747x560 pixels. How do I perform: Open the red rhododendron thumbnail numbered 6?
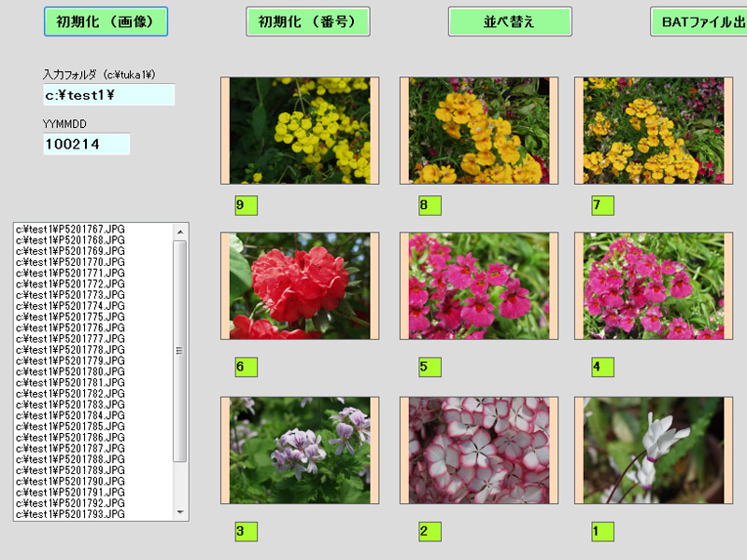click(x=300, y=286)
